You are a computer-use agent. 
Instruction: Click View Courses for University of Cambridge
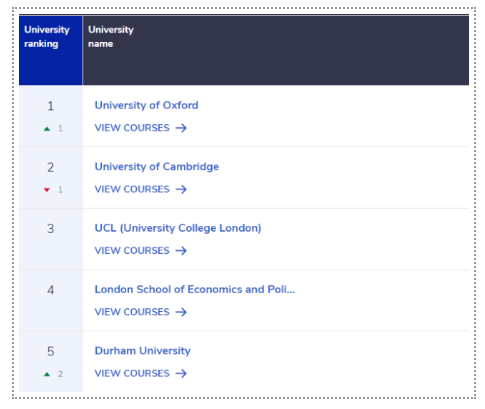point(132,189)
